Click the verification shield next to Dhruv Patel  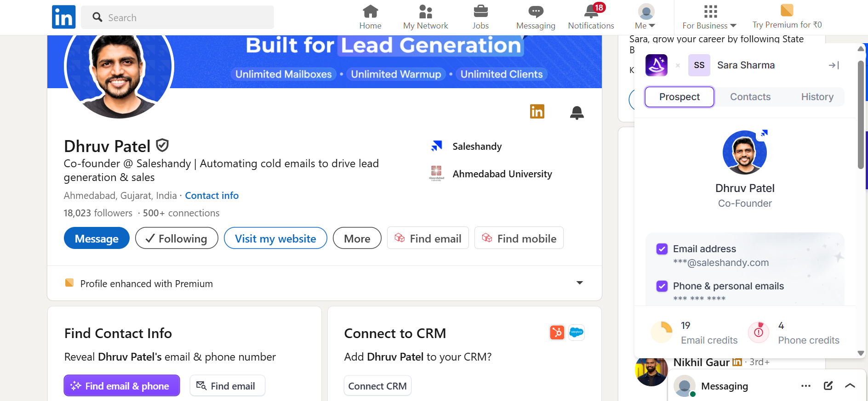[162, 146]
